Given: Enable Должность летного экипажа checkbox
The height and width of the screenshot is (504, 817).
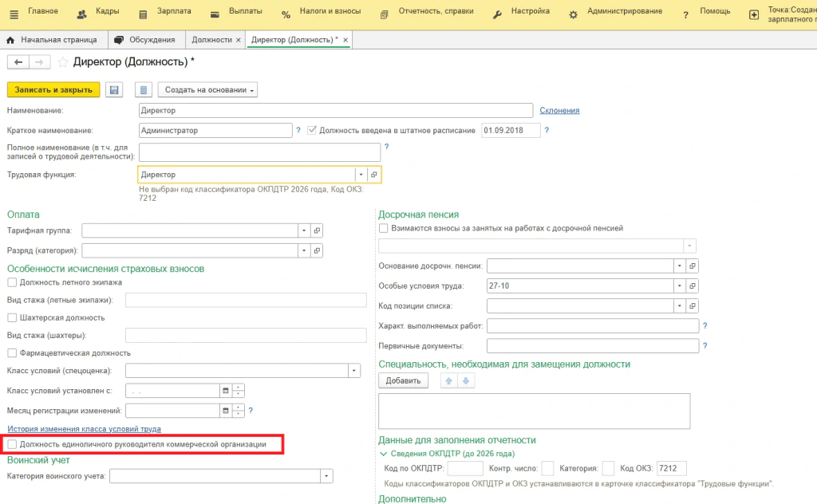Looking at the screenshot, I should tap(12, 282).
